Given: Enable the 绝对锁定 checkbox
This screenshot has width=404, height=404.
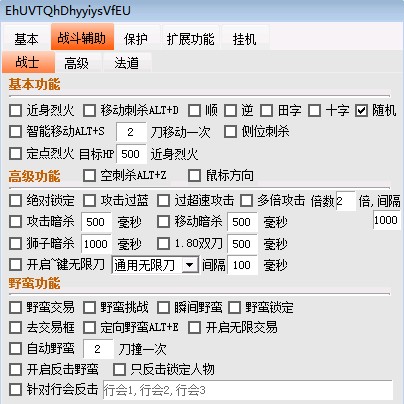Looking at the screenshot, I should [x=15, y=201].
